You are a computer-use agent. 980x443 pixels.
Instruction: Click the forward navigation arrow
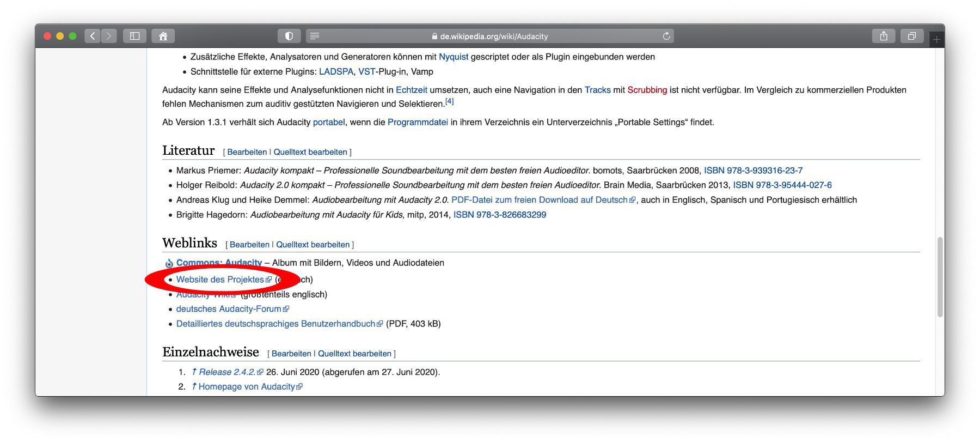(x=109, y=36)
